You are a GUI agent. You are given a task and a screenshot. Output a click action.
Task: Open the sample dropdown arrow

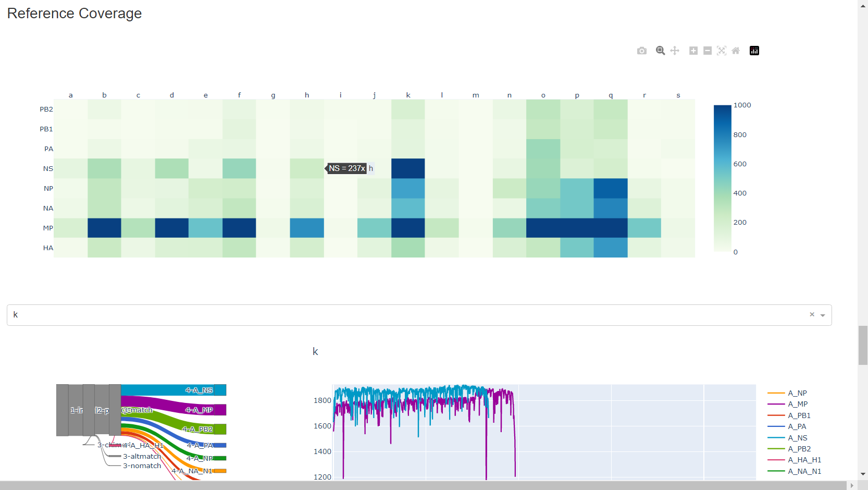823,315
